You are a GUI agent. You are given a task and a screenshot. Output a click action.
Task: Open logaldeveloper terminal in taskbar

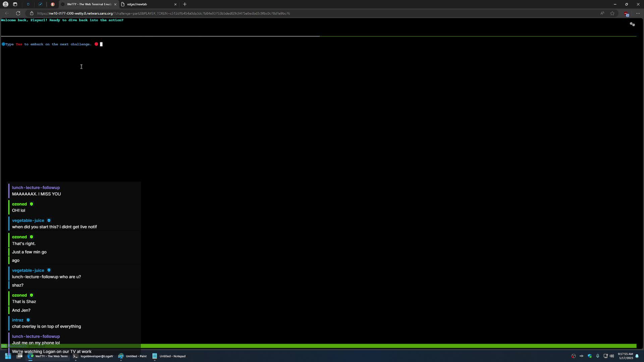pos(93,356)
